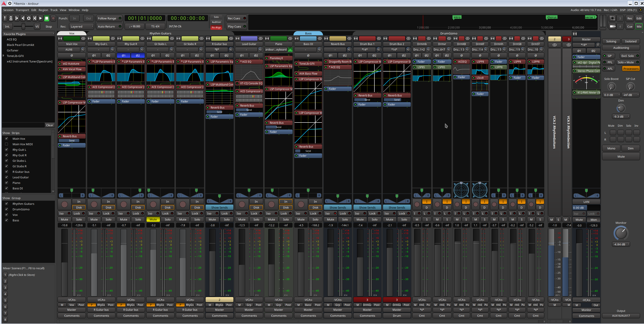Uncheck DrumGizmo group visibility
The image size is (644, 324).
click(x=7, y=209)
